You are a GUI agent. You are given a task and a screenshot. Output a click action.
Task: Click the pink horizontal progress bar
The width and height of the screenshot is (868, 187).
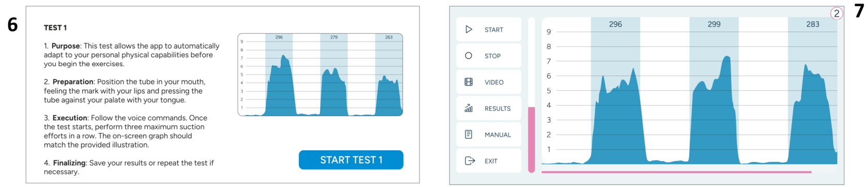click(676, 172)
